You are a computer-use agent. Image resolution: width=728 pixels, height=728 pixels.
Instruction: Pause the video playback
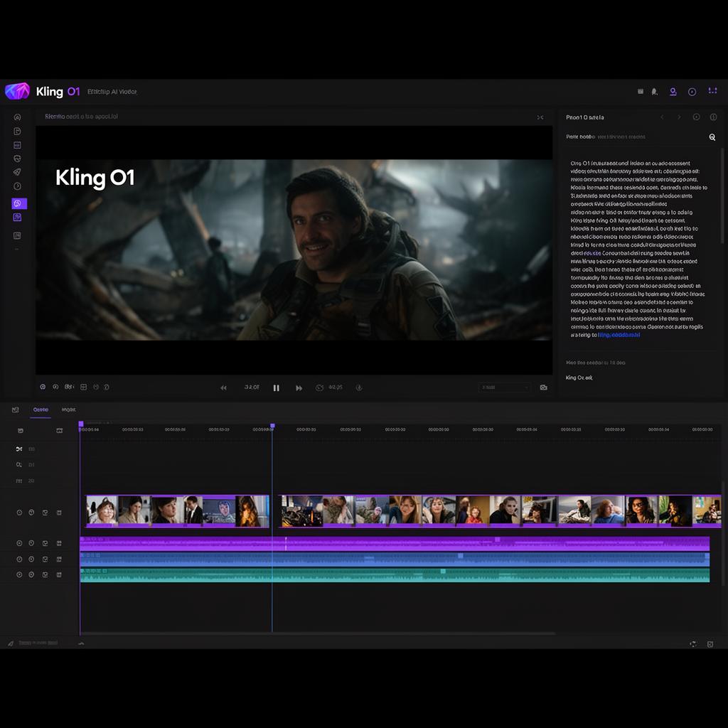[276, 387]
